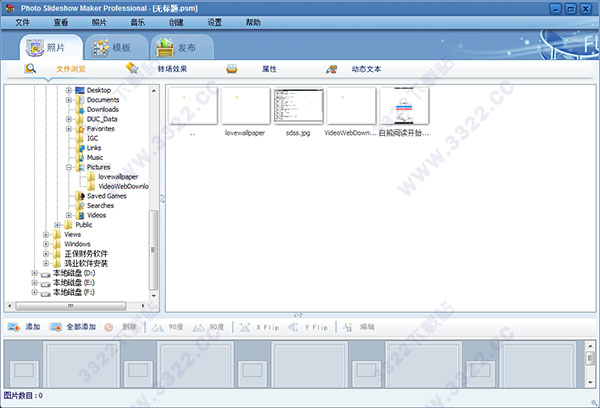Select the 正保财务软件 folder

[x=86, y=254]
